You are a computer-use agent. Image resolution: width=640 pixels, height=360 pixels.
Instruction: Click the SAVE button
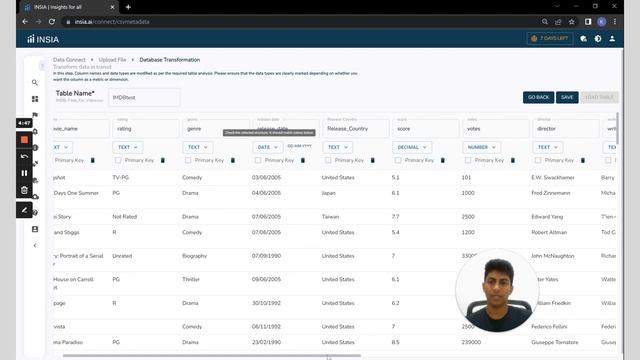tap(567, 97)
